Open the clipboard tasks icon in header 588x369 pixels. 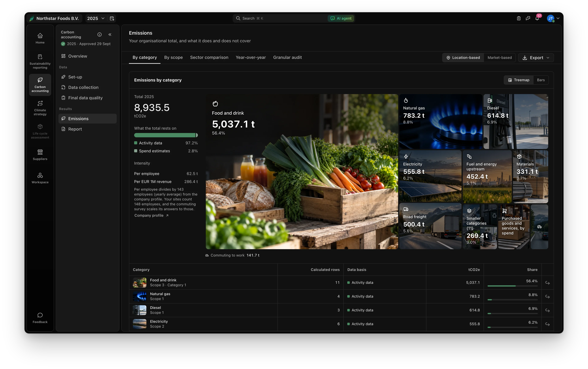[519, 18]
